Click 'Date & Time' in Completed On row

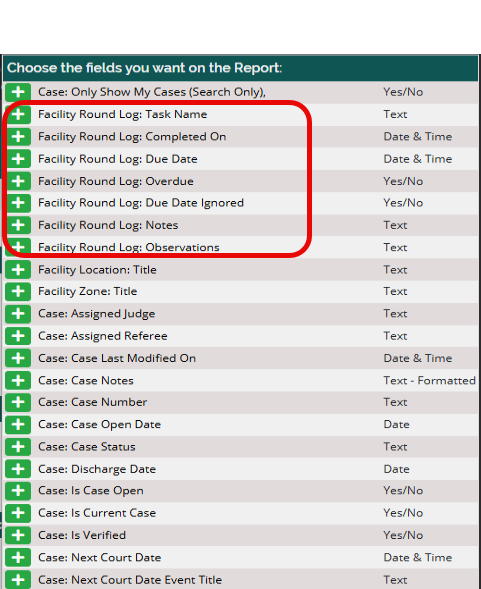point(417,136)
